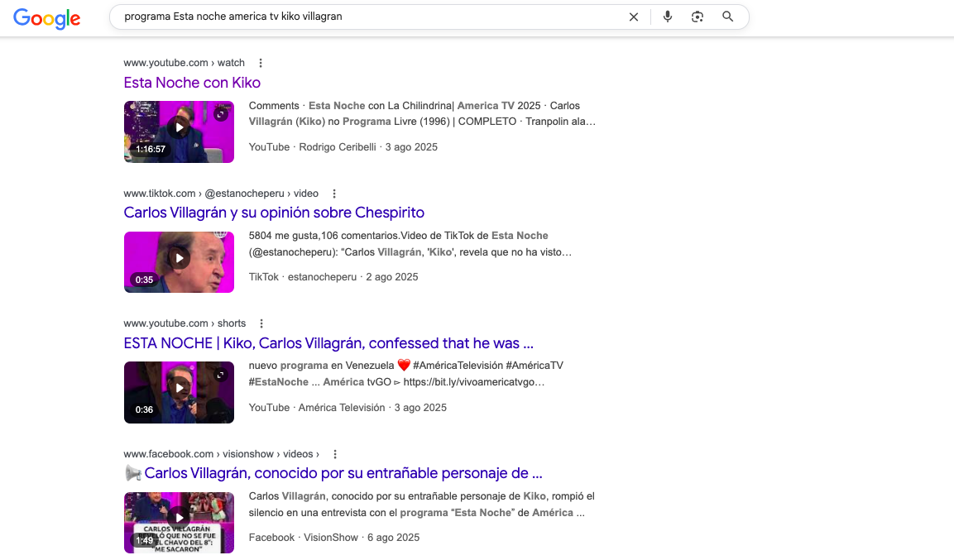Open "Carlos Villagrán y su opinión sobre Chespirito"
Screen dimensions: 954x560
(274, 213)
